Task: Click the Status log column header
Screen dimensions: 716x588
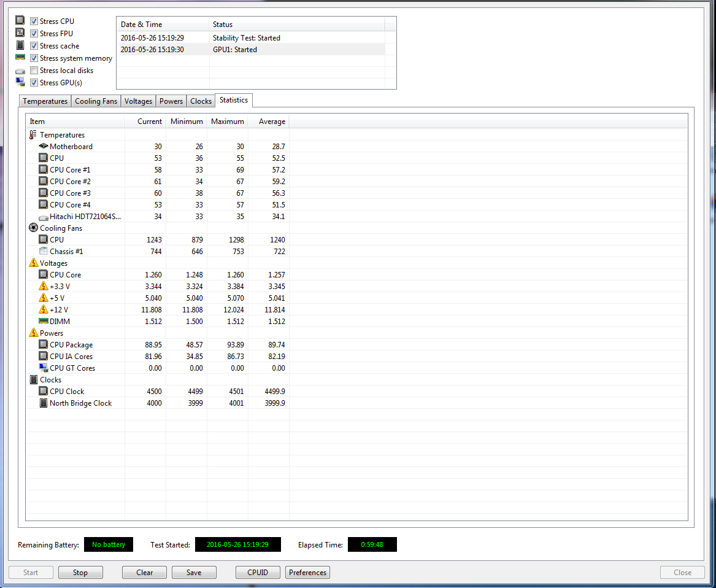Action: click(x=297, y=25)
